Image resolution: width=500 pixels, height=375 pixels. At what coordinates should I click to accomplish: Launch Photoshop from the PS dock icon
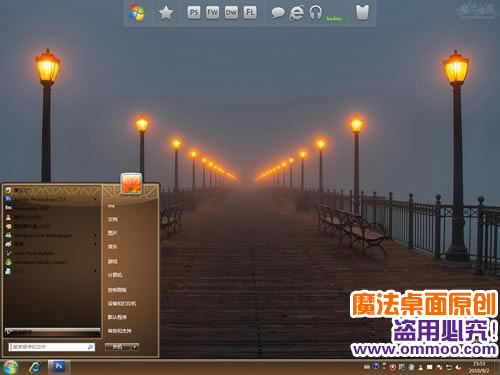click(x=194, y=13)
